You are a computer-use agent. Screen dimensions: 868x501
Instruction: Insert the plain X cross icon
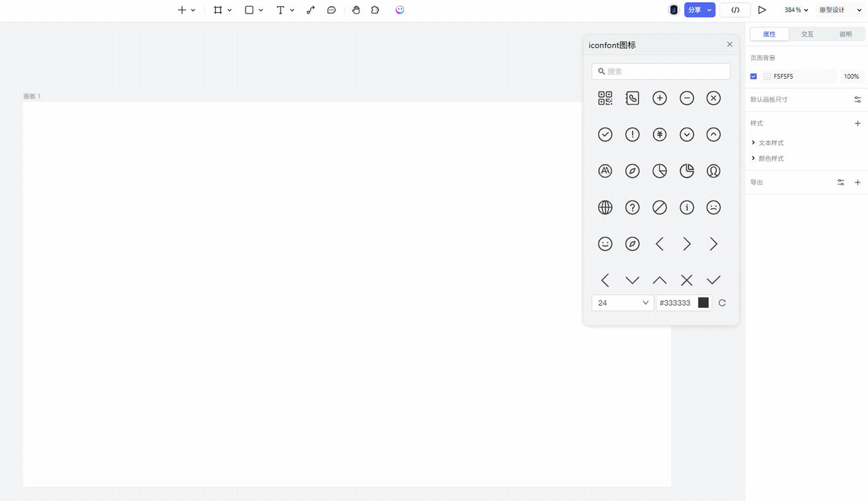pos(687,280)
